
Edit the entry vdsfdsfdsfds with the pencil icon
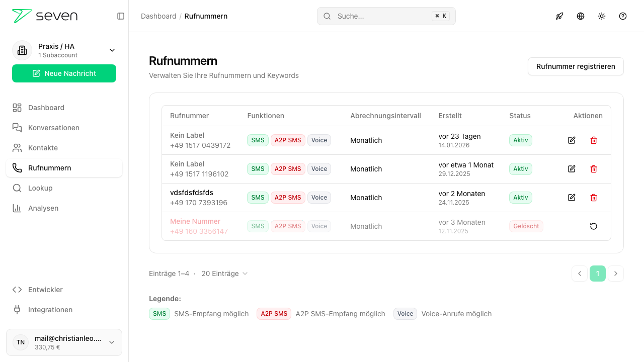click(572, 198)
